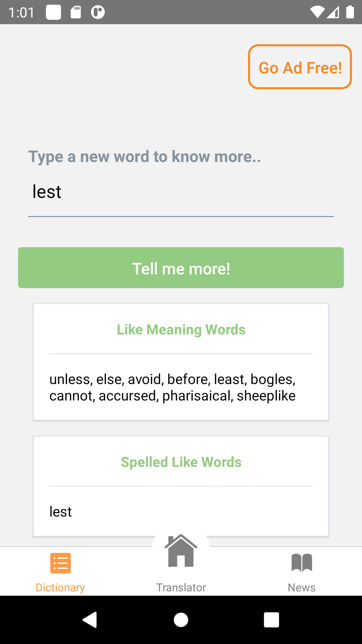Screen dimensions: 362x644
Task: Select the Like Meaning Words heading
Action: [x=181, y=329]
